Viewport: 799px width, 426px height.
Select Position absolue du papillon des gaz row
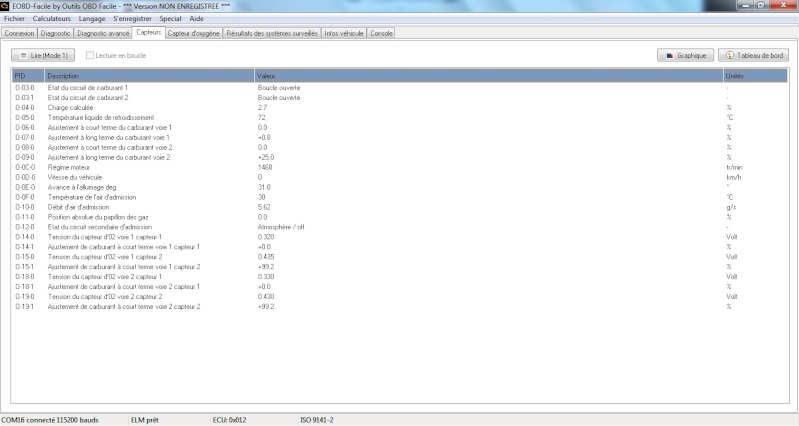click(400, 217)
